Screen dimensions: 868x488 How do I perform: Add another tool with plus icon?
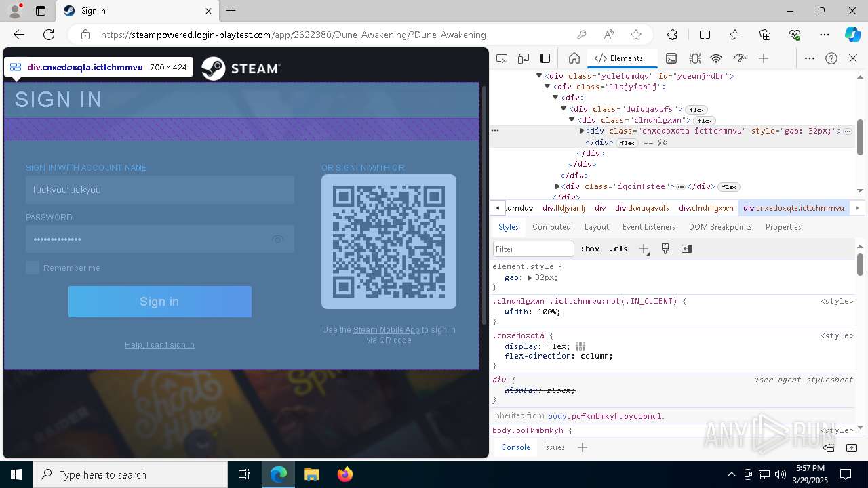coord(764,58)
